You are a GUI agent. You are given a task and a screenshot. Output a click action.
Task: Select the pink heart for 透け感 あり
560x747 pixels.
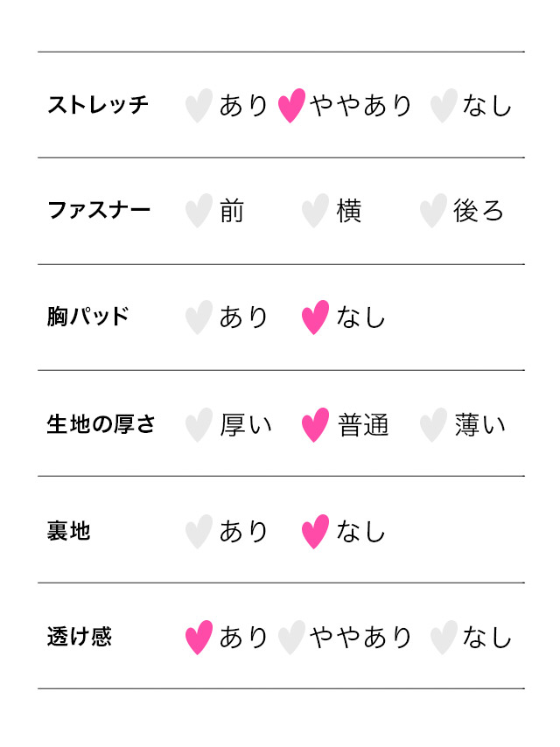tap(199, 638)
